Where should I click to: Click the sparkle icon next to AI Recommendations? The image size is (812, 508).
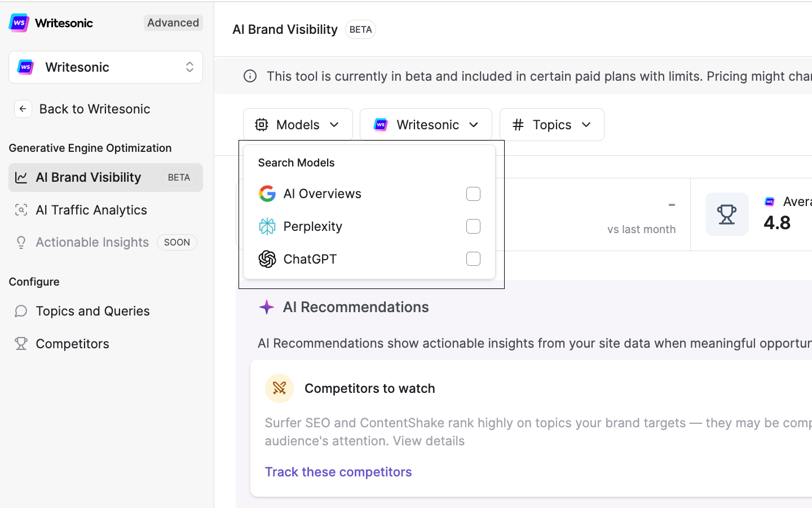tap(267, 307)
